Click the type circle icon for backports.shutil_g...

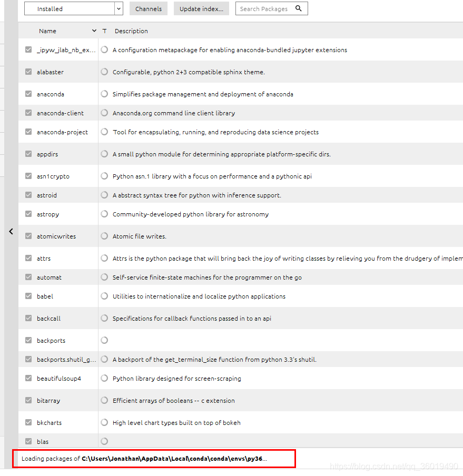[x=104, y=360]
